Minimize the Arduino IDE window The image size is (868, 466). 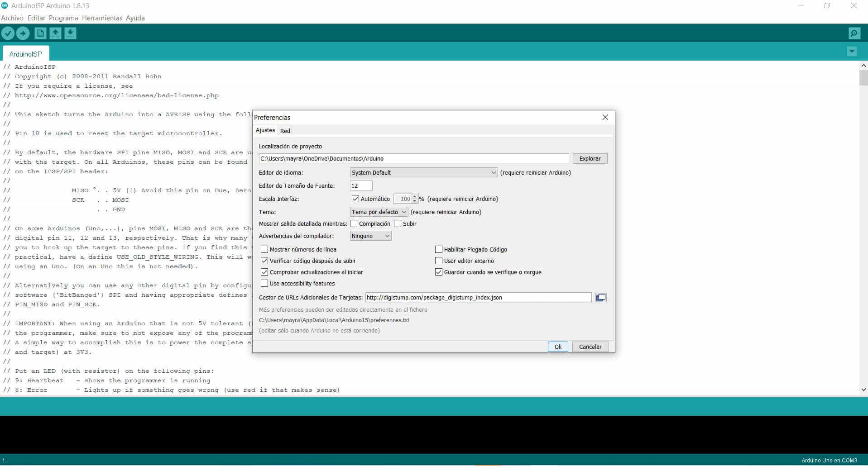[x=801, y=6]
